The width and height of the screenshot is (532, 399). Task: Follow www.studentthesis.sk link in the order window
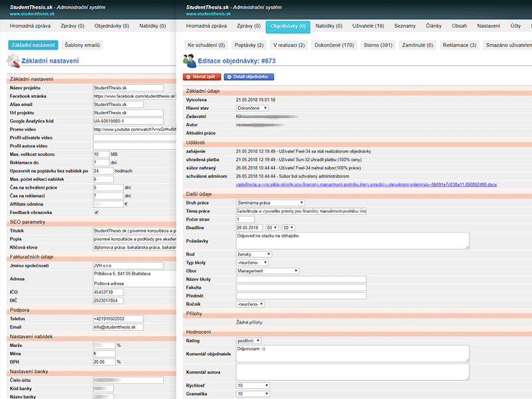pyautogui.click(x=208, y=14)
